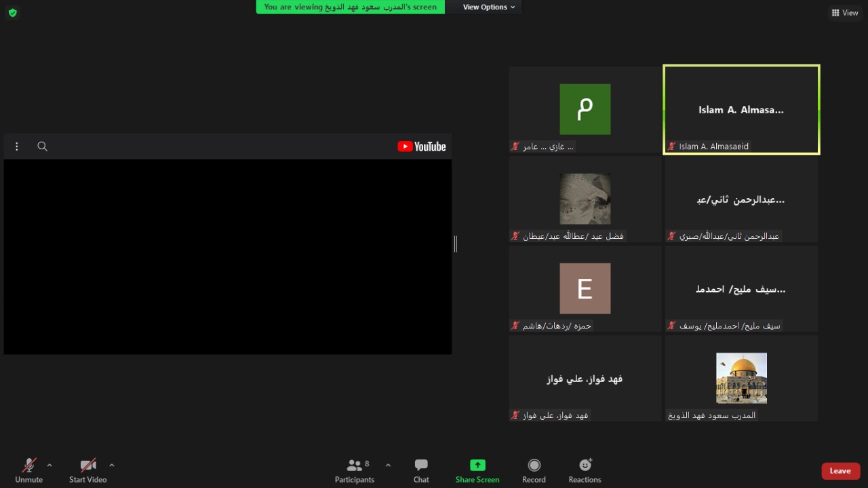Screen dimensions: 868x488
Task: Expand the arrow next to Participants
Action: 388,465
